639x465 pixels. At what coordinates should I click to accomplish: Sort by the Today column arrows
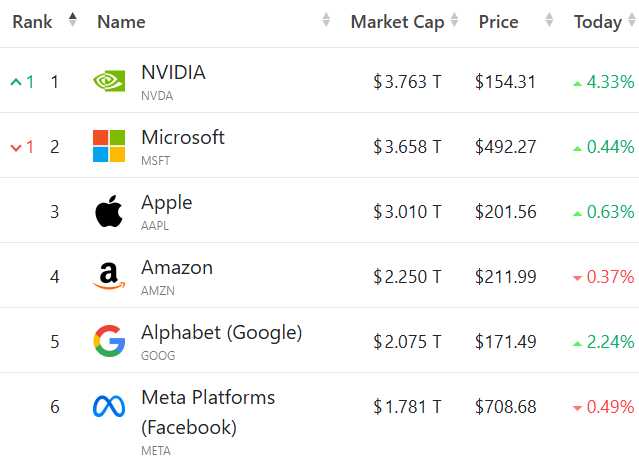tap(632, 20)
